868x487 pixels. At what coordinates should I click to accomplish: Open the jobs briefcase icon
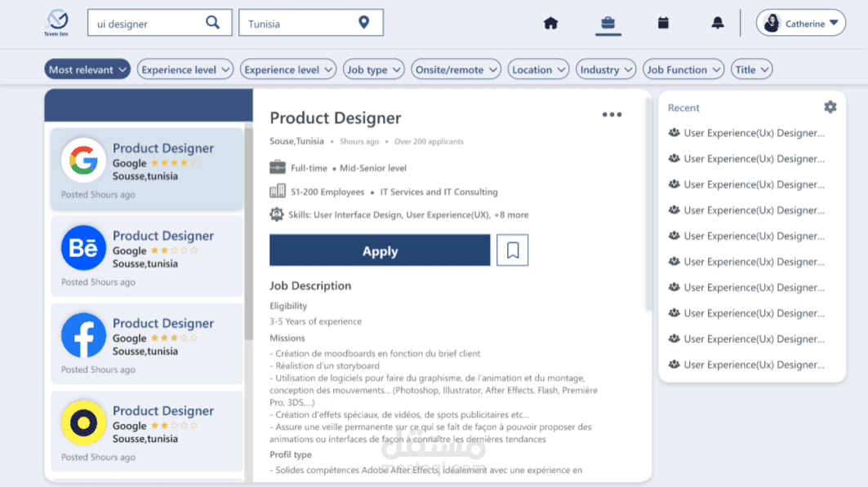tap(608, 23)
